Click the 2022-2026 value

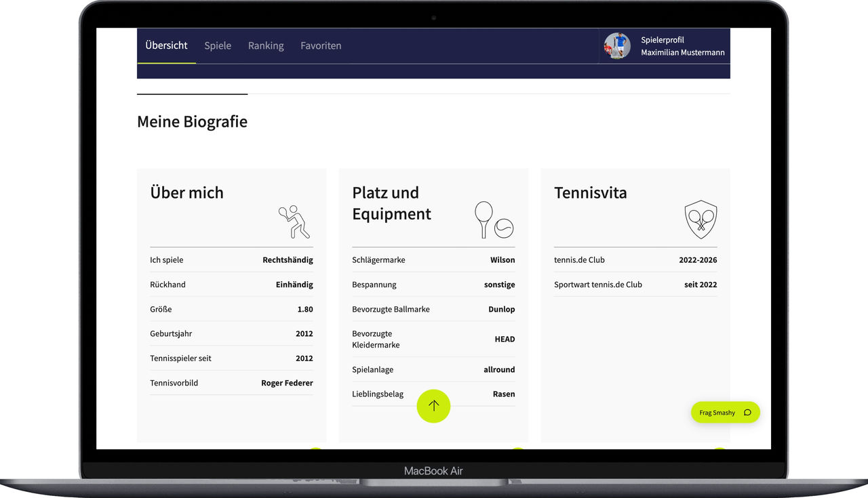click(698, 260)
